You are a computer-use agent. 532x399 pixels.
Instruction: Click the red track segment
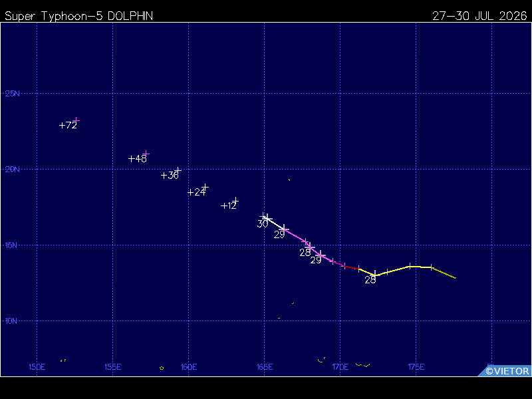point(352,267)
